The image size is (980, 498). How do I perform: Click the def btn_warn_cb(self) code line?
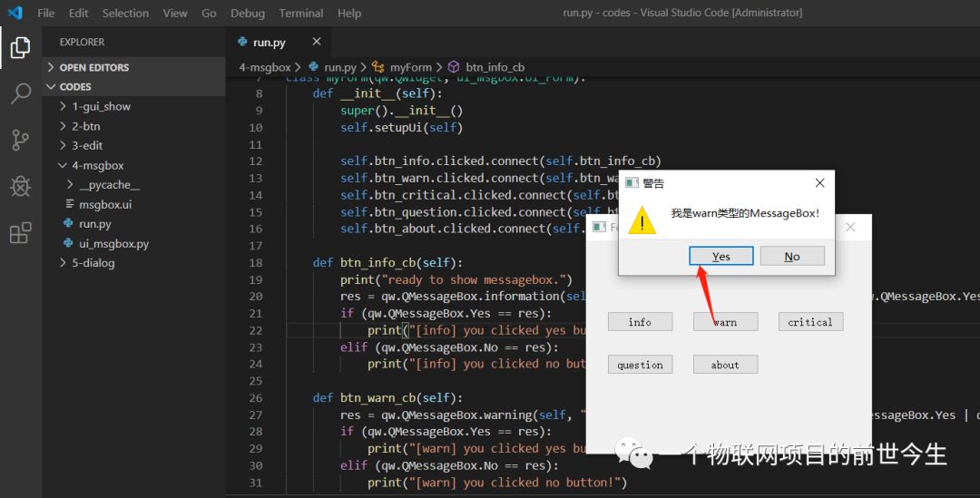(387, 397)
